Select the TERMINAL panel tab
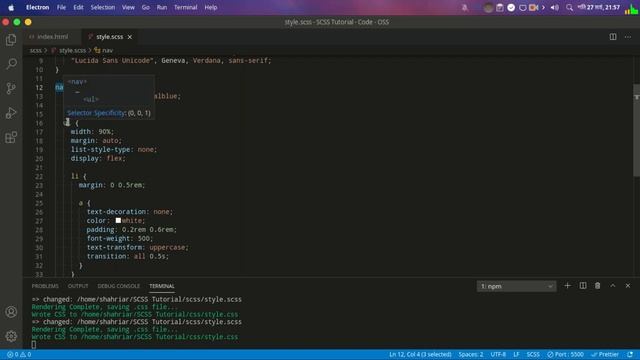The height and width of the screenshot is (360, 640). [x=162, y=286]
